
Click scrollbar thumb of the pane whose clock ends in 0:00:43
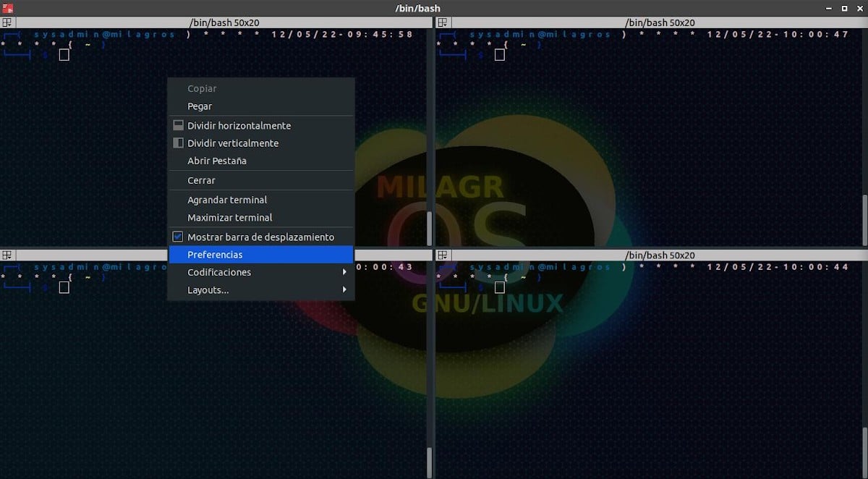430,462
